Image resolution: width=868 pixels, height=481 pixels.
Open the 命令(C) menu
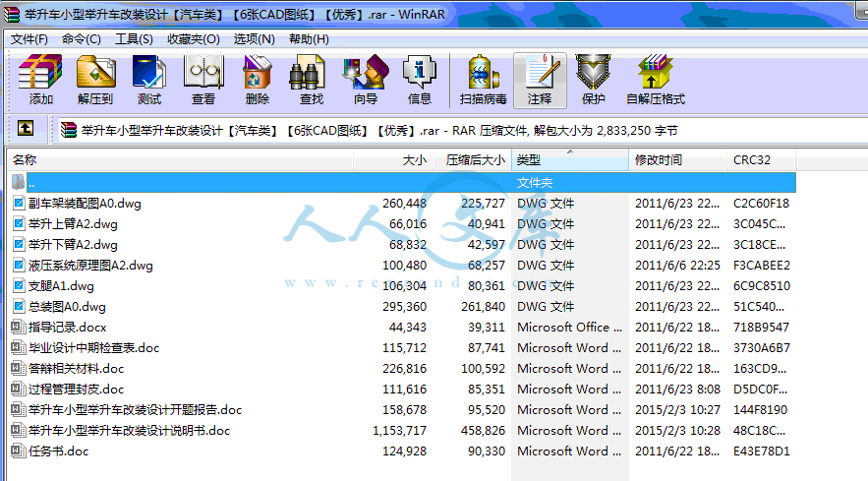82,39
